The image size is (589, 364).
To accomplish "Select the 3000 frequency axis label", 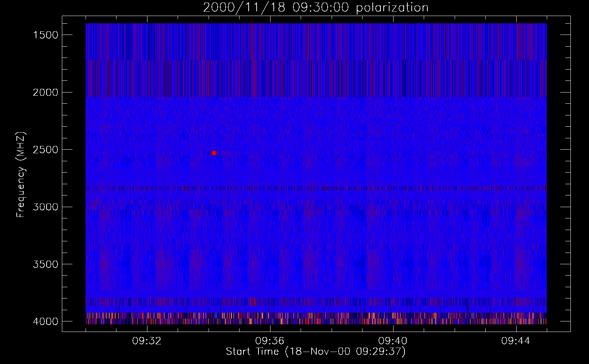I will click(x=46, y=207).
